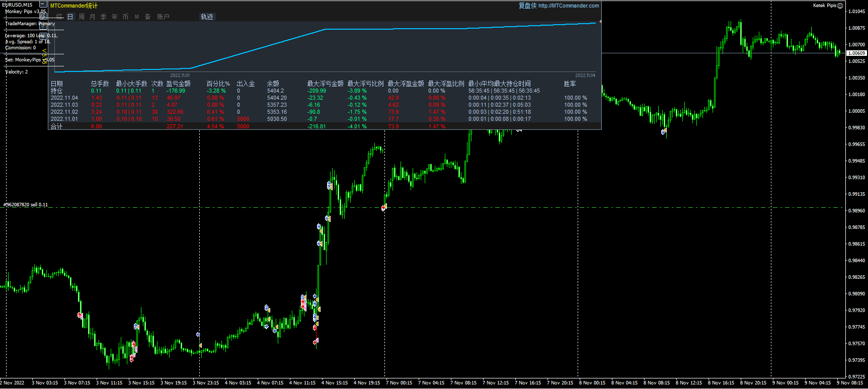Click the 次数 column header
Viewport: 868px width, 389px height.
tap(157, 84)
